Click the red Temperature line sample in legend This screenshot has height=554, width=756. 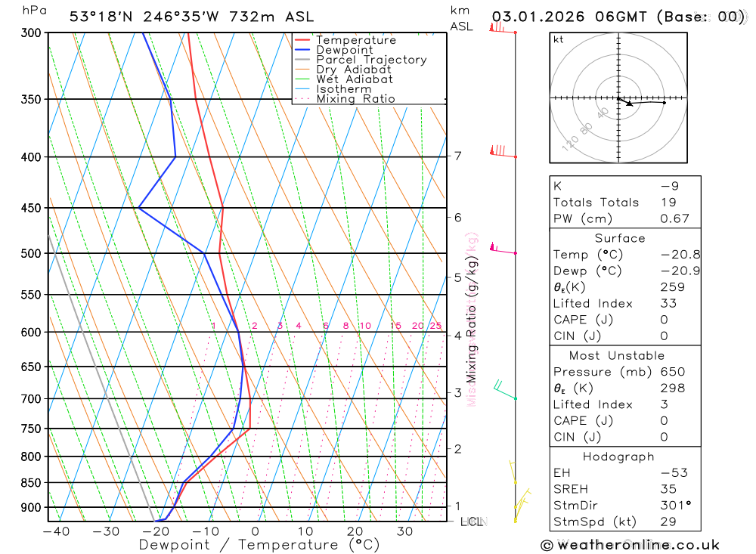[302, 40]
